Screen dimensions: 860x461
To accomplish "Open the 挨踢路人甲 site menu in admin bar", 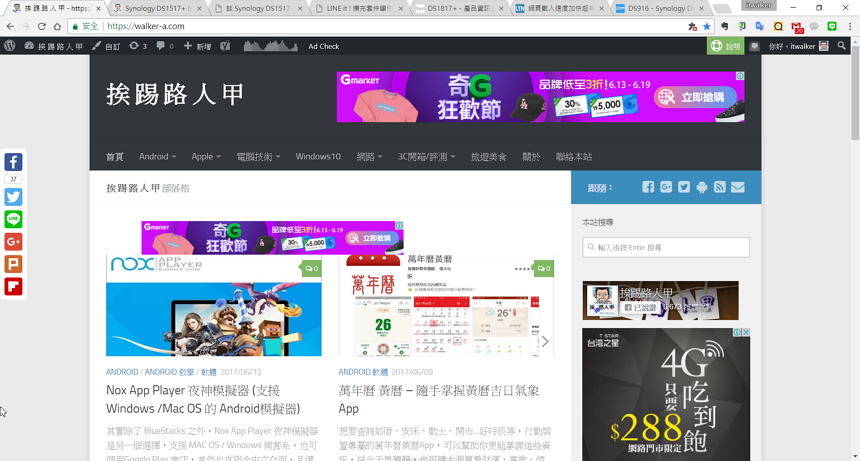I will 53,46.
